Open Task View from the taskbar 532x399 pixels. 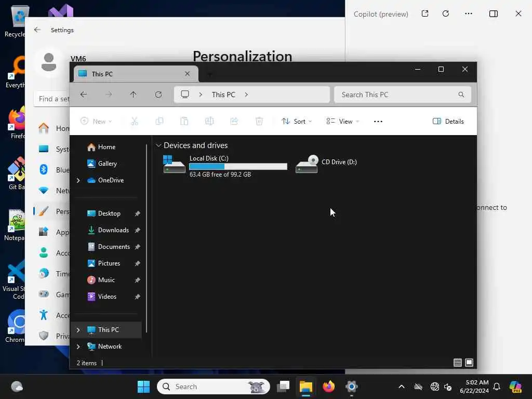tap(283, 387)
